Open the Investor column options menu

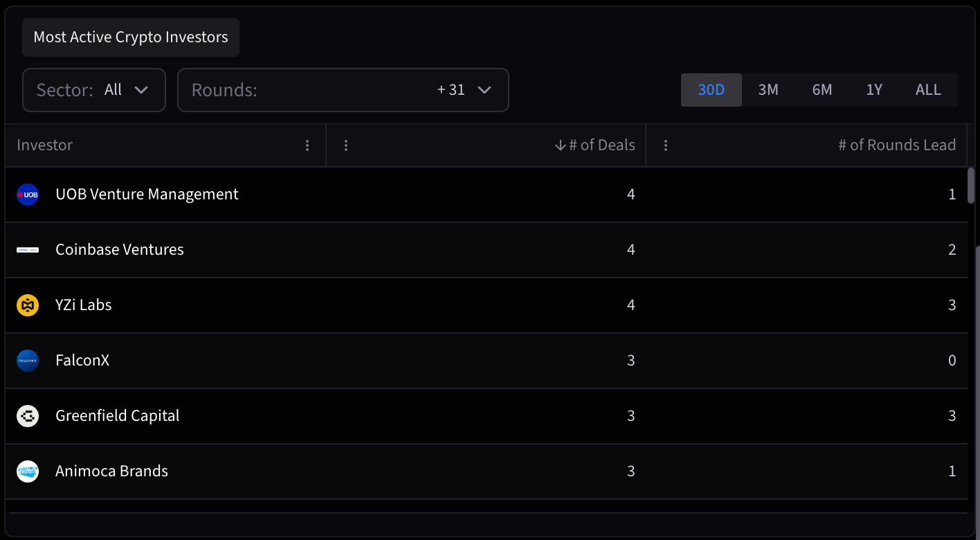point(307,145)
